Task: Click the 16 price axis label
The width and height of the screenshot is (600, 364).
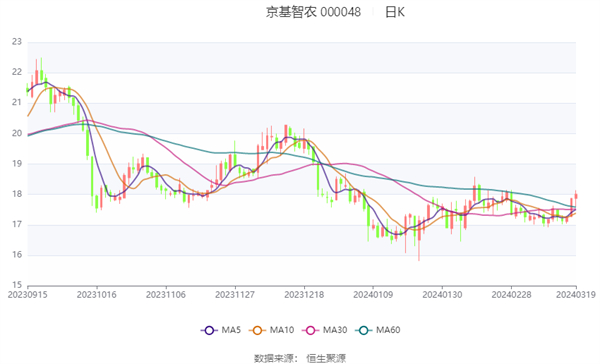Action: 17,255
